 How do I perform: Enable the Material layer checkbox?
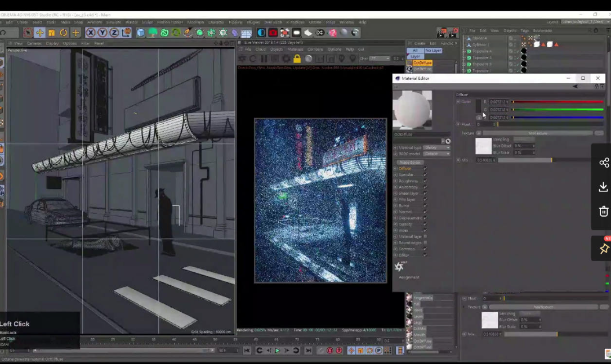coord(425,236)
